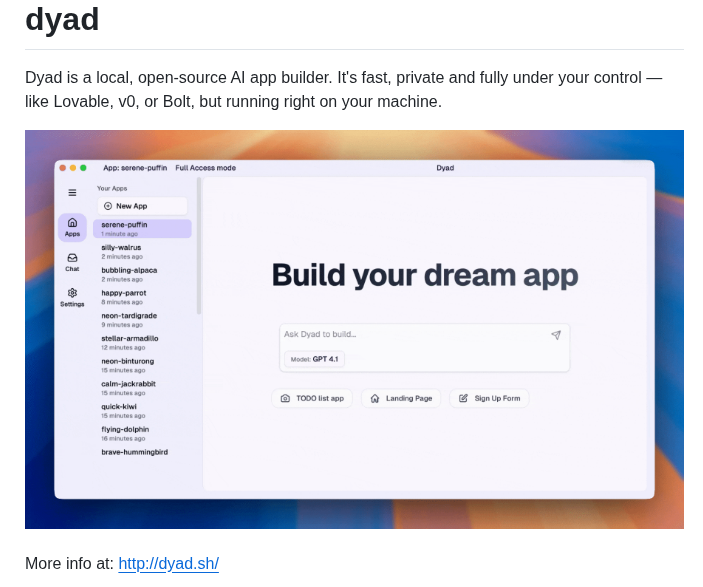Select the silly-walrus app
The width and height of the screenshot is (703, 587).
(x=143, y=252)
